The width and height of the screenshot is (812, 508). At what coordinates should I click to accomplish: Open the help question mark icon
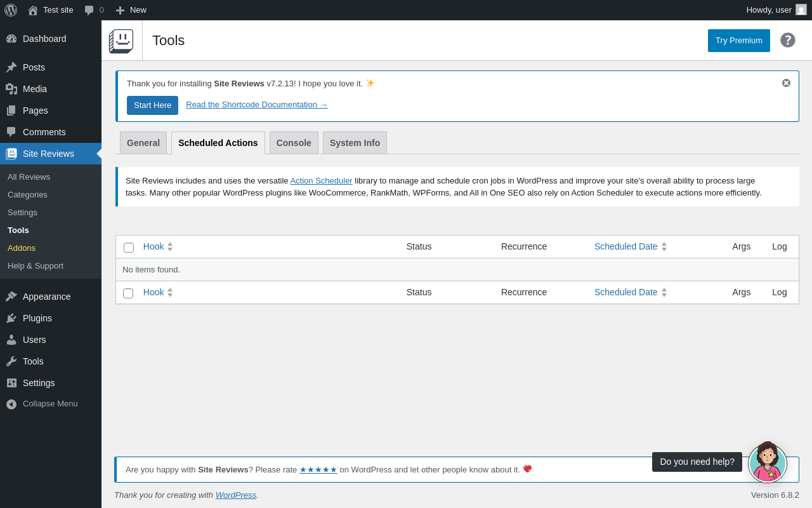788,40
